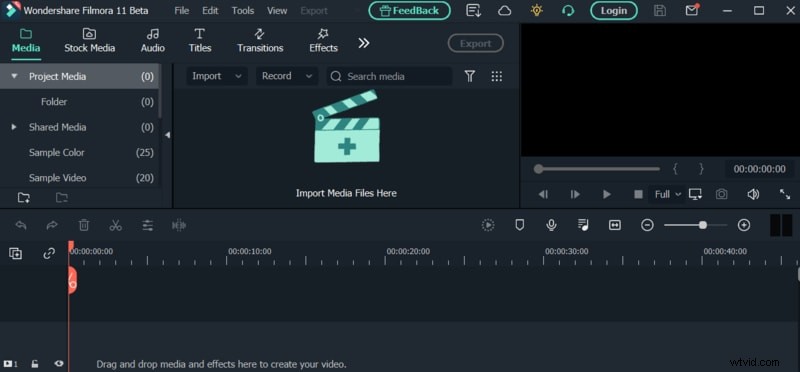This screenshot has height=372, width=800.
Task: Open the download task list icon
Action: pyautogui.click(x=473, y=11)
